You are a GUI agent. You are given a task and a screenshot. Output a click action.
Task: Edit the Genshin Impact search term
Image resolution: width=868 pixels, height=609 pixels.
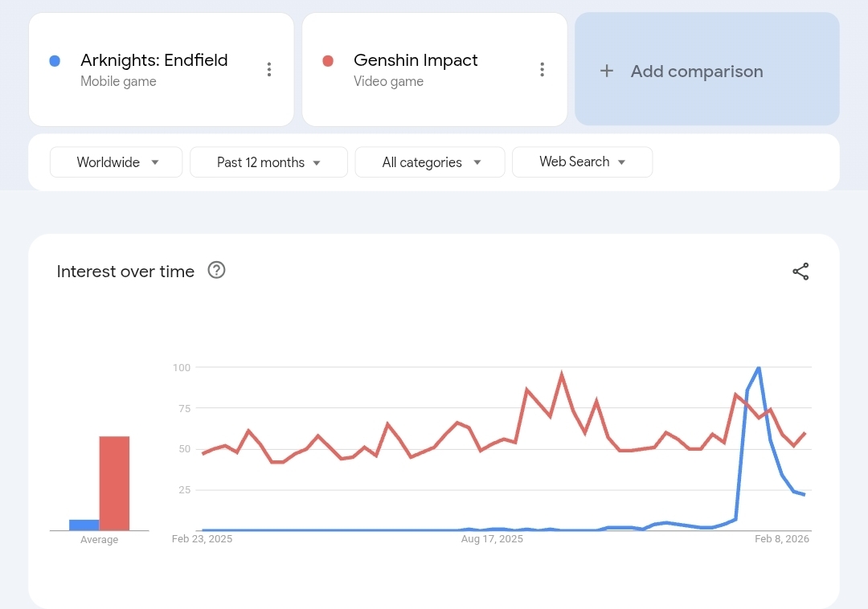click(416, 60)
